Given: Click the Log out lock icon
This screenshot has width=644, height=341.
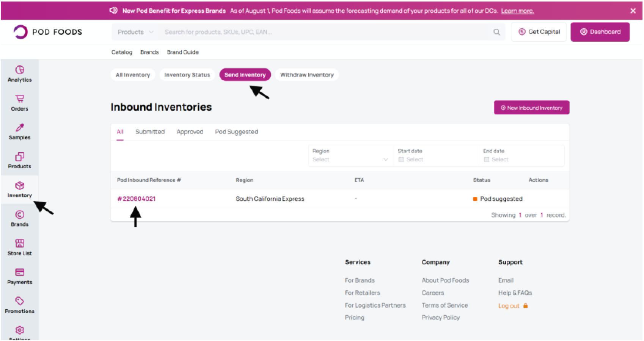Looking at the screenshot, I should (526, 306).
